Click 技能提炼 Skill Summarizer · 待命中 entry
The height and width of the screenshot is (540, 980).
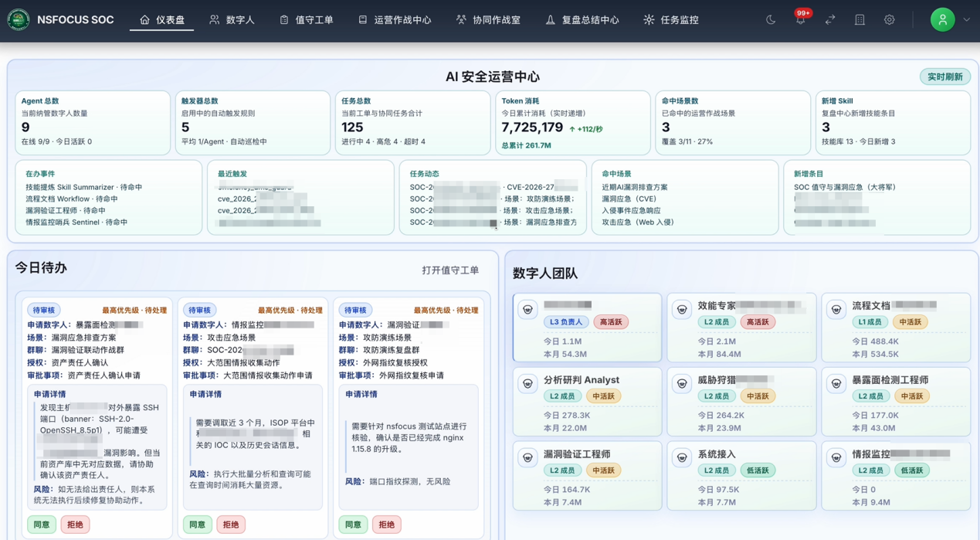(83, 188)
